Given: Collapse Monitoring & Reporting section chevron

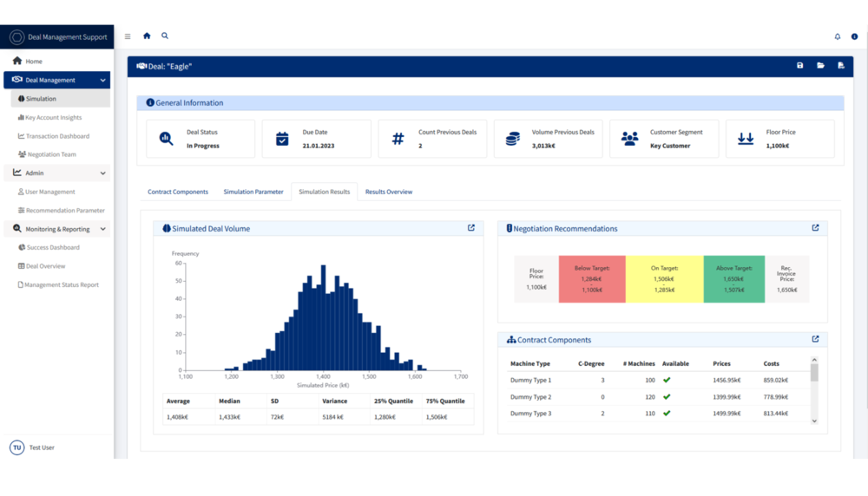Looking at the screenshot, I should [x=103, y=229].
